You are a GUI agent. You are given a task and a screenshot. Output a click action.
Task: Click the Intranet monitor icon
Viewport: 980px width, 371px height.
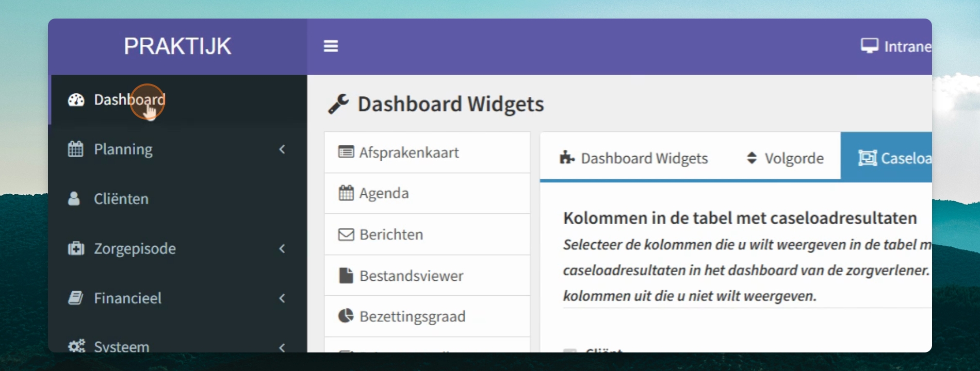coord(870,46)
